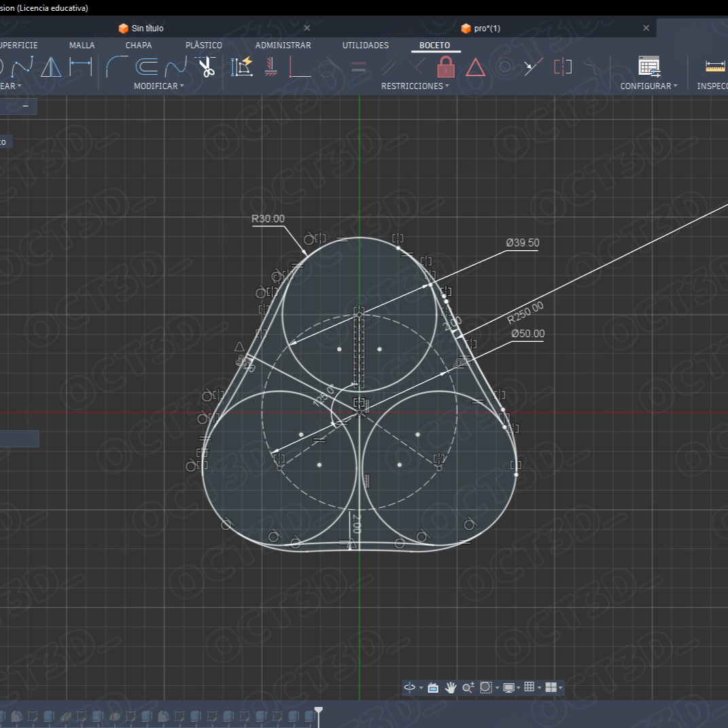
Task: Activate the Orbit navigation tool
Action: point(409,687)
